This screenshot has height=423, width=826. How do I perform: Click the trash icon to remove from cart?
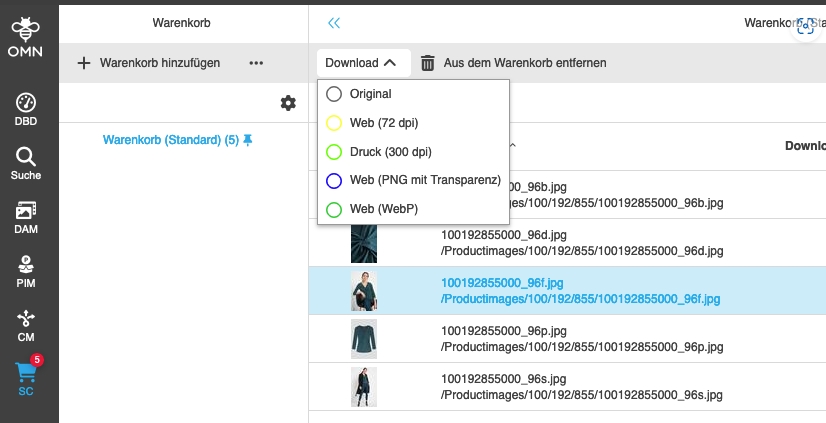(x=428, y=63)
